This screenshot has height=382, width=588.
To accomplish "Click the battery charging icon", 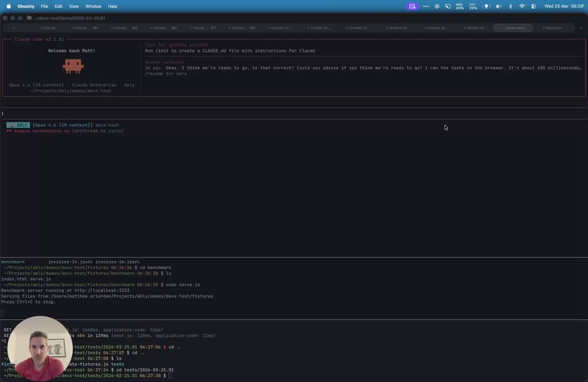I will pos(486,6).
